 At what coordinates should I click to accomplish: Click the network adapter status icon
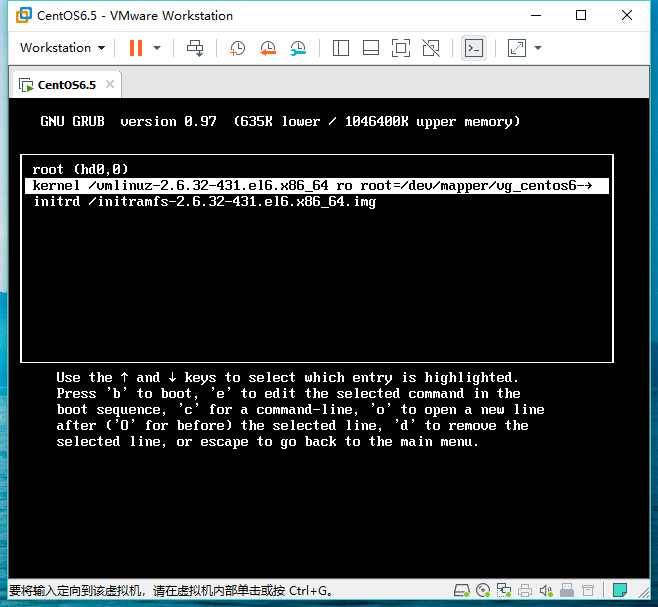point(504,590)
